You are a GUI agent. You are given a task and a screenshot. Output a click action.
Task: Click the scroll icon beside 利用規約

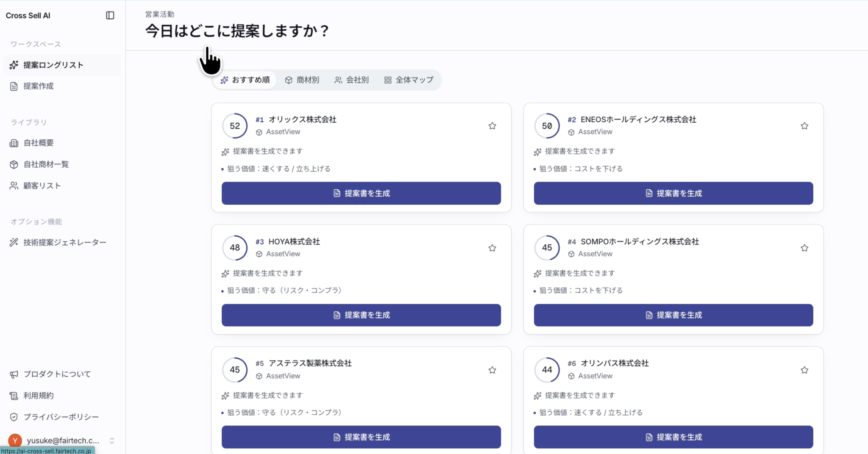pos(14,396)
